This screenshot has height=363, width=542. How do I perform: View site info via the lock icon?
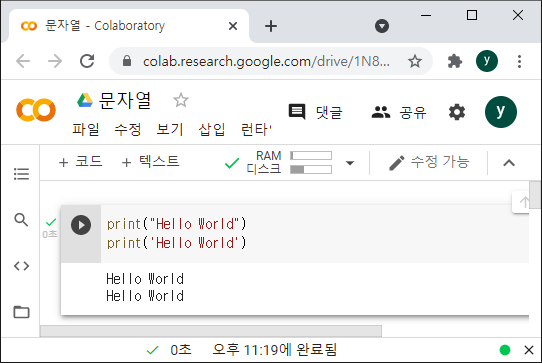127,61
